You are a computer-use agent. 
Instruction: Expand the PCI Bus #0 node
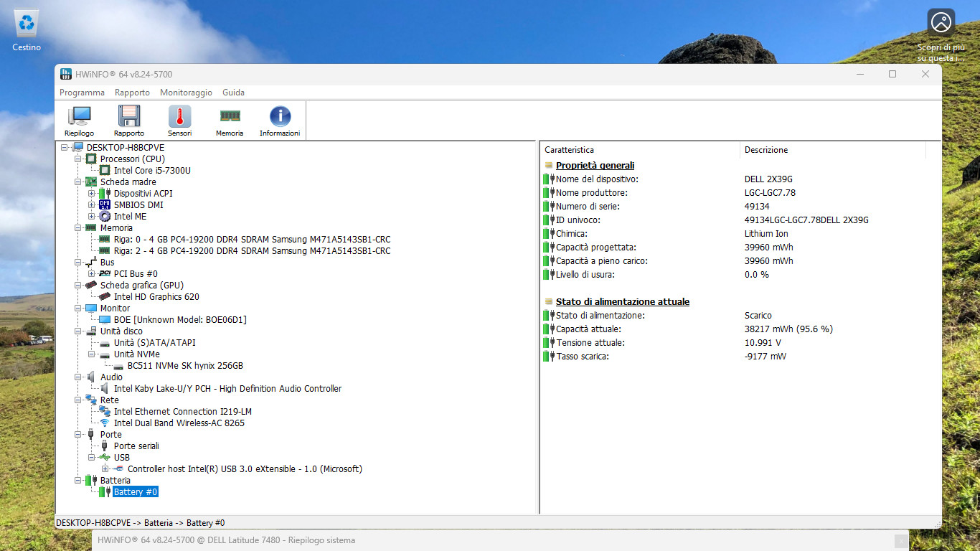[x=92, y=274]
